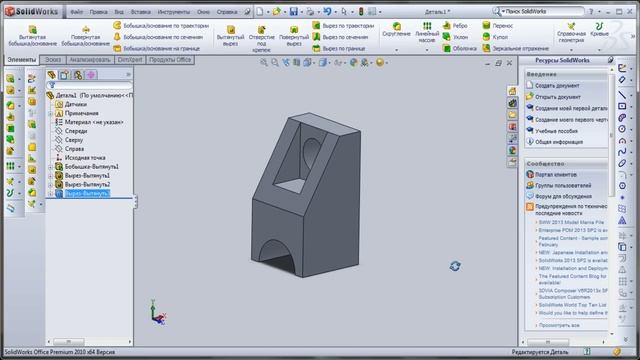Open the Форум для обсуждения link
Viewport: 640px width, 360px height.
[563, 197]
